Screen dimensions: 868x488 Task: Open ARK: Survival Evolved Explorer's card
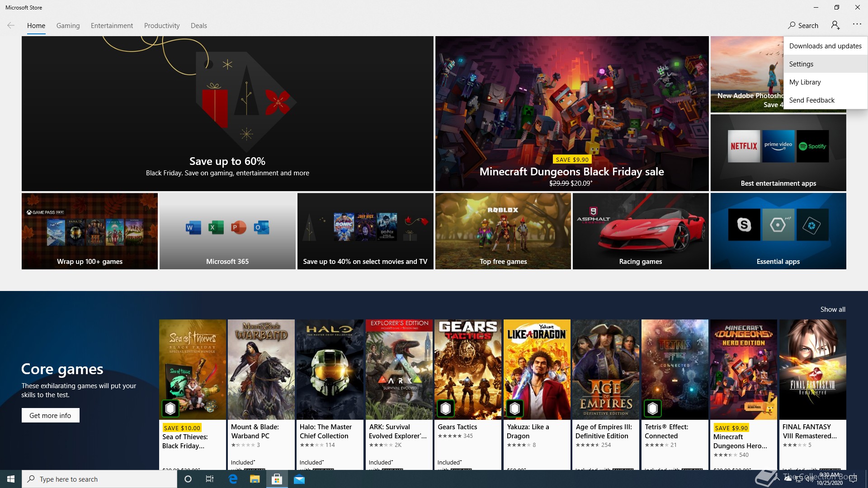tap(399, 394)
